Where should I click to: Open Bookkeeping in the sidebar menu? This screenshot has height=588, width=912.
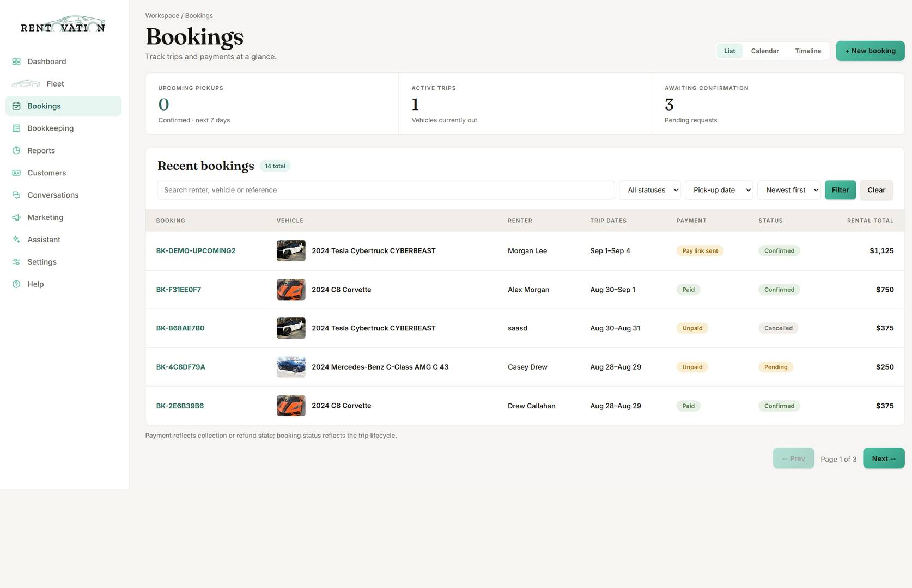coord(63,128)
